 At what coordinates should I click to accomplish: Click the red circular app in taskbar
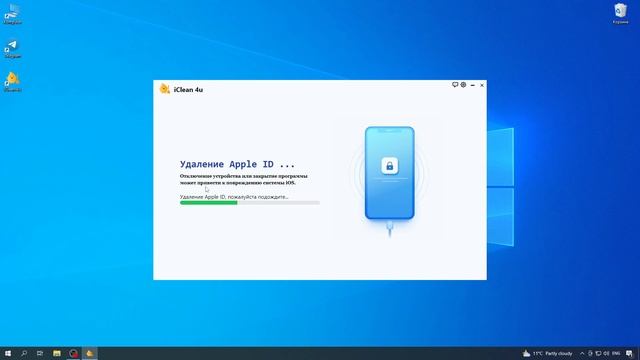73,353
